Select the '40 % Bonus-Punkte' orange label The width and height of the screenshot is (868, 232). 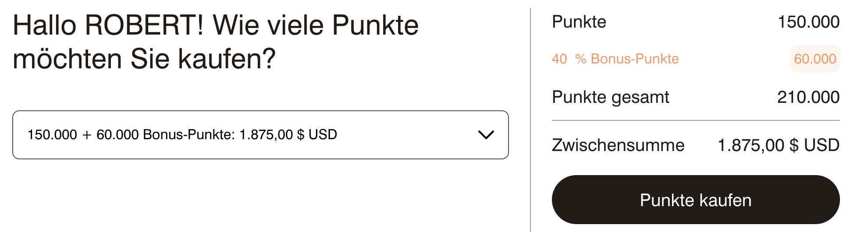pos(615,59)
